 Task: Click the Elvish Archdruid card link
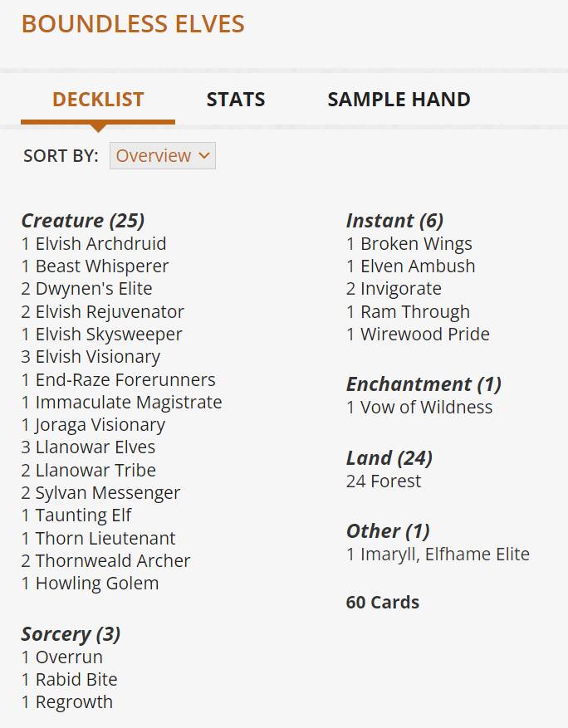(100, 244)
